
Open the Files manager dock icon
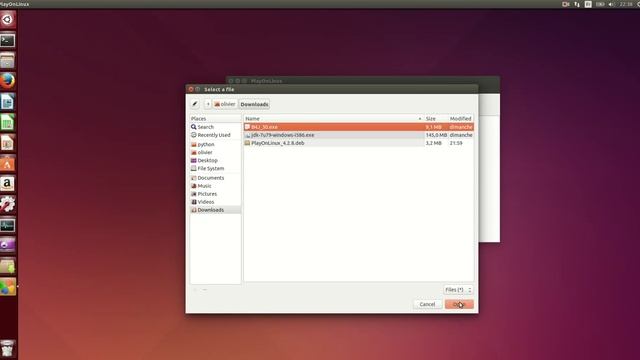(x=8, y=61)
